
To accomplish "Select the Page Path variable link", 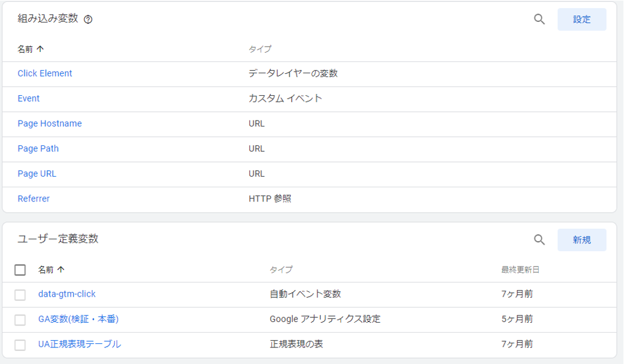I will (x=38, y=149).
